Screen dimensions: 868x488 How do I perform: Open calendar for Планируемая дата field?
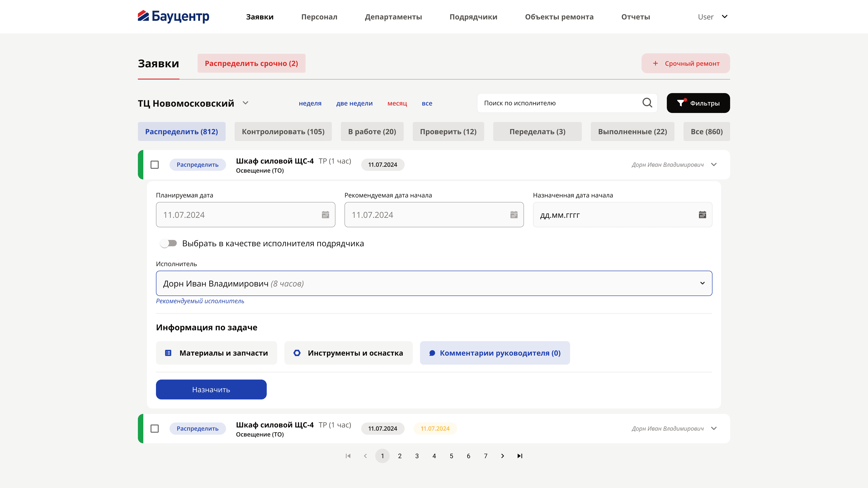point(325,215)
